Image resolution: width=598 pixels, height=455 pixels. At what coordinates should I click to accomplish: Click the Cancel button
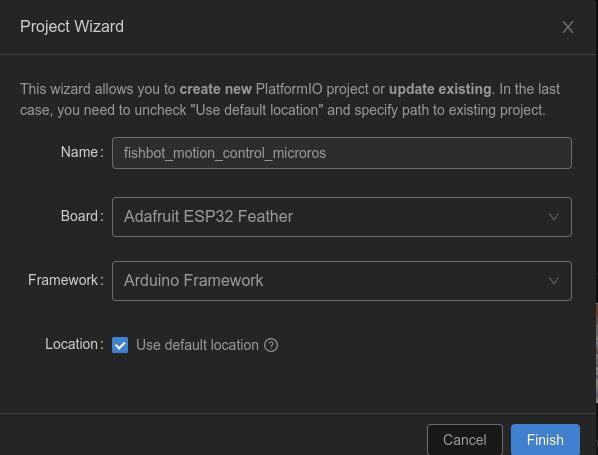click(465, 440)
